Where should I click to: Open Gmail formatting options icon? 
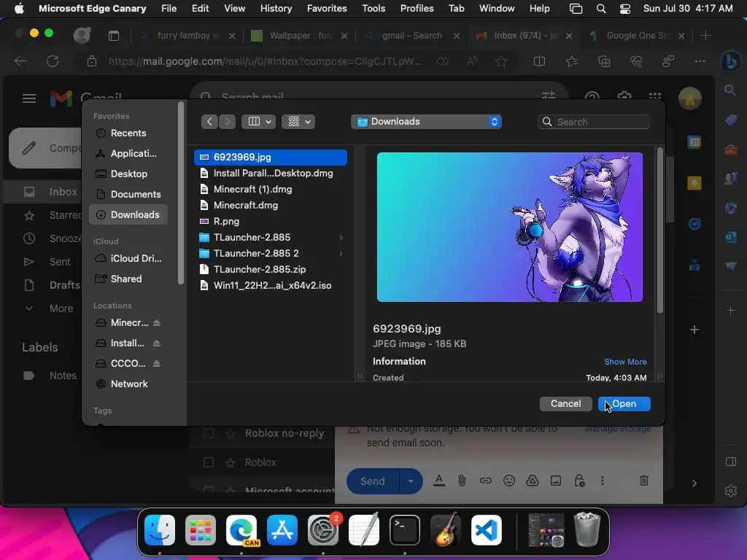point(439,481)
